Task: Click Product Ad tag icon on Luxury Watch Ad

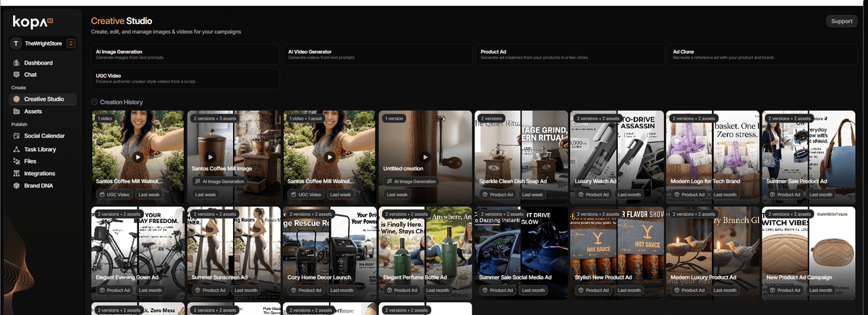Action: [581, 195]
